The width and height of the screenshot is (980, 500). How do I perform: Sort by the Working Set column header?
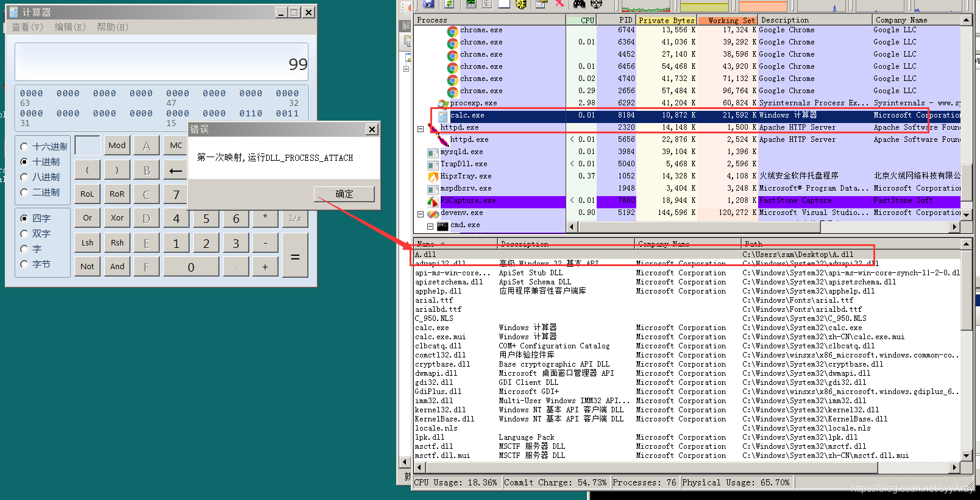tap(728, 20)
